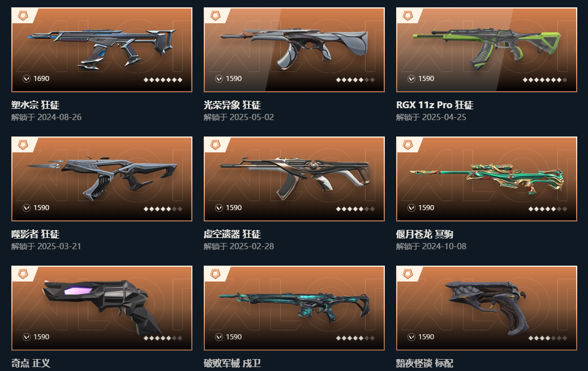Click the tier badge icon on 奇点 正义 card
Viewport: 588px width, 371px height.
coord(23,274)
